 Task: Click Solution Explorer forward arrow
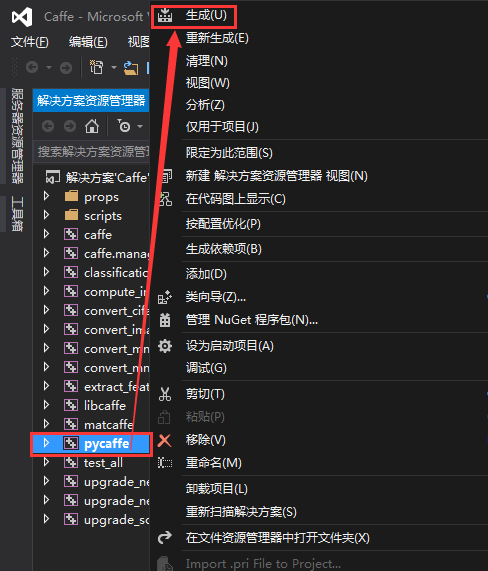pyautogui.click(x=70, y=126)
